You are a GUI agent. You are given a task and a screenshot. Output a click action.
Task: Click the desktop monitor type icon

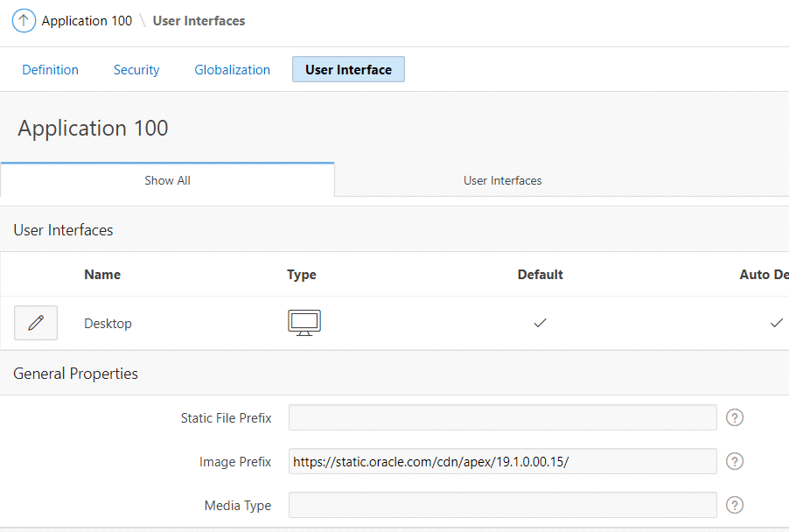click(x=304, y=323)
